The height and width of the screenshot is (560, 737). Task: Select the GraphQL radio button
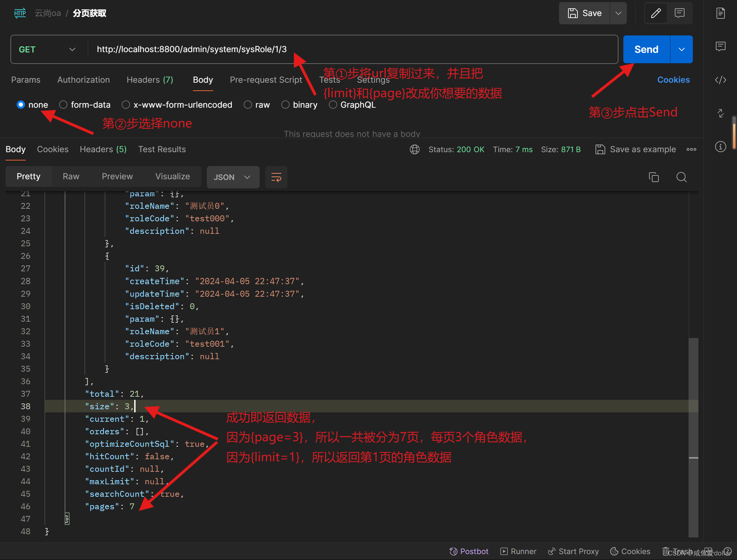pyautogui.click(x=333, y=105)
